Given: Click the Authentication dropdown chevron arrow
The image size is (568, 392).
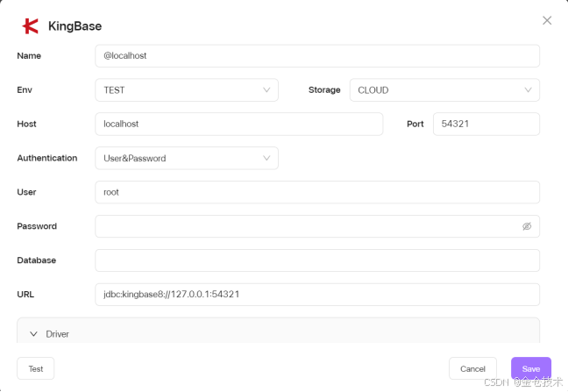Looking at the screenshot, I should pos(266,159).
